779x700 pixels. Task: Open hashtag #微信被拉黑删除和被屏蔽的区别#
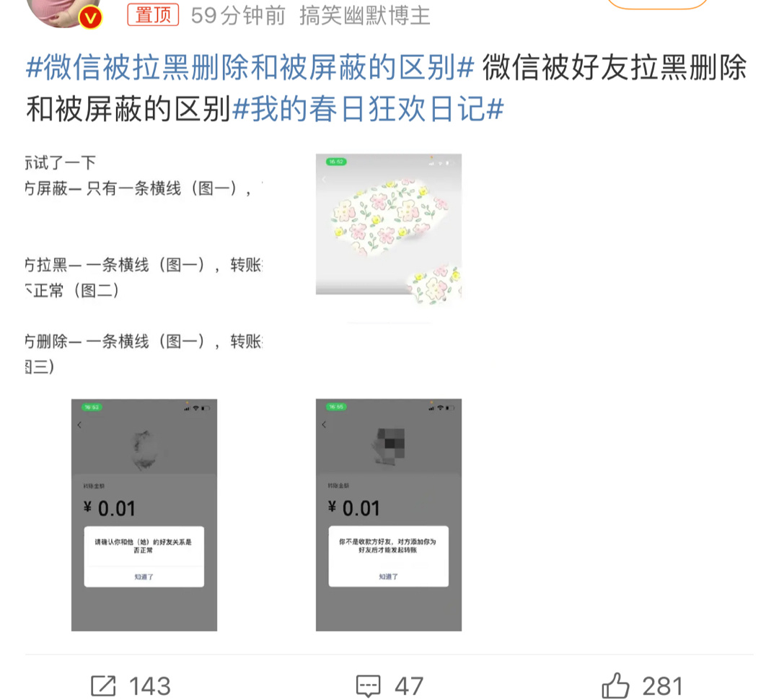point(250,67)
